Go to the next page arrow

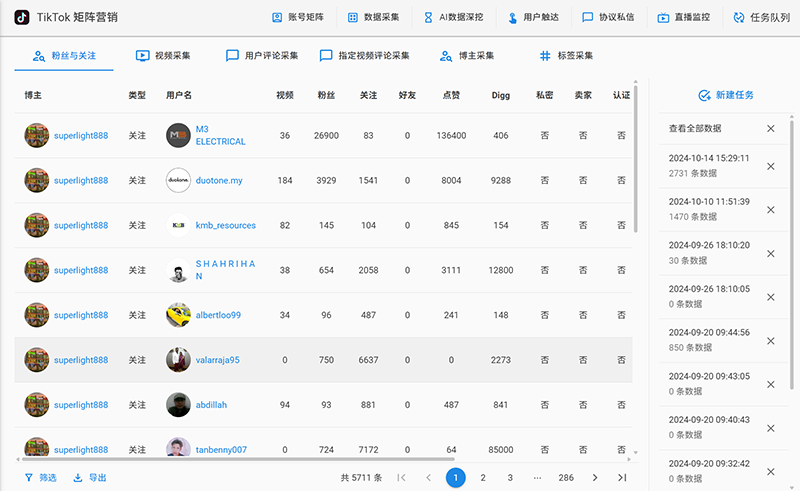pyautogui.click(x=595, y=478)
